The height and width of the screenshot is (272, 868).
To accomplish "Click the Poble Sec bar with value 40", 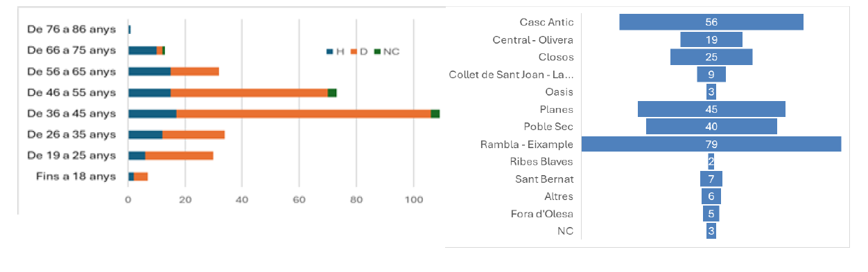I will [x=711, y=127].
